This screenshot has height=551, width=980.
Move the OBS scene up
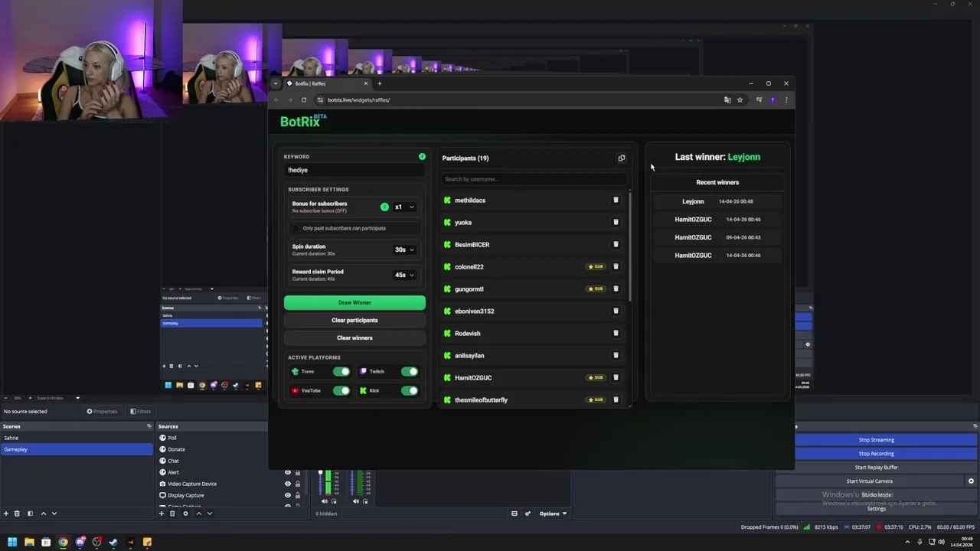[43, 514]
